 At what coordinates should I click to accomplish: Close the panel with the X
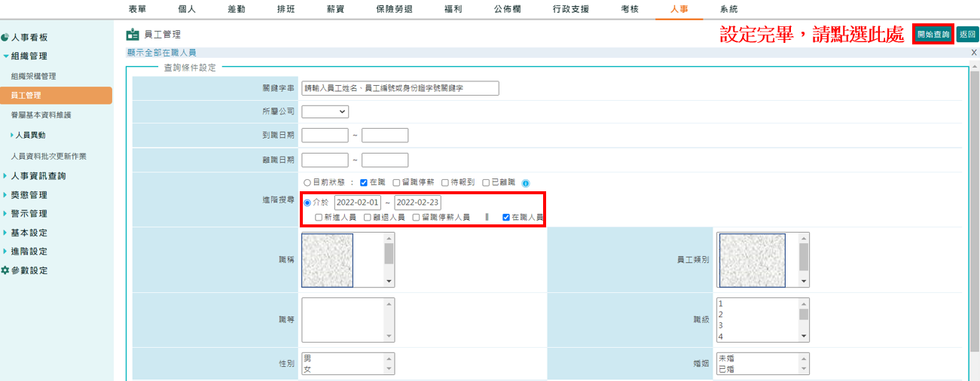click(x=974, y=53)
